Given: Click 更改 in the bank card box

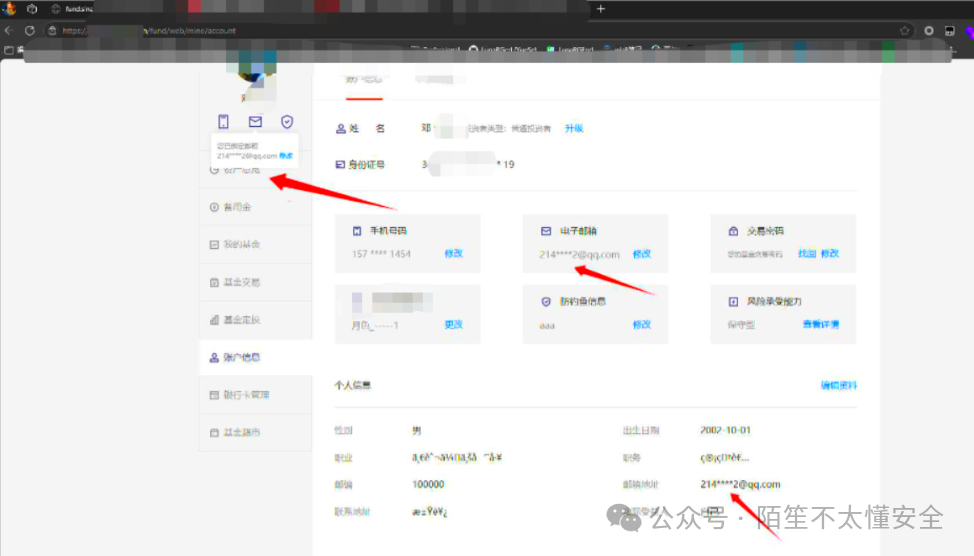Looking at the screenshot, I should tap(453, 324).
